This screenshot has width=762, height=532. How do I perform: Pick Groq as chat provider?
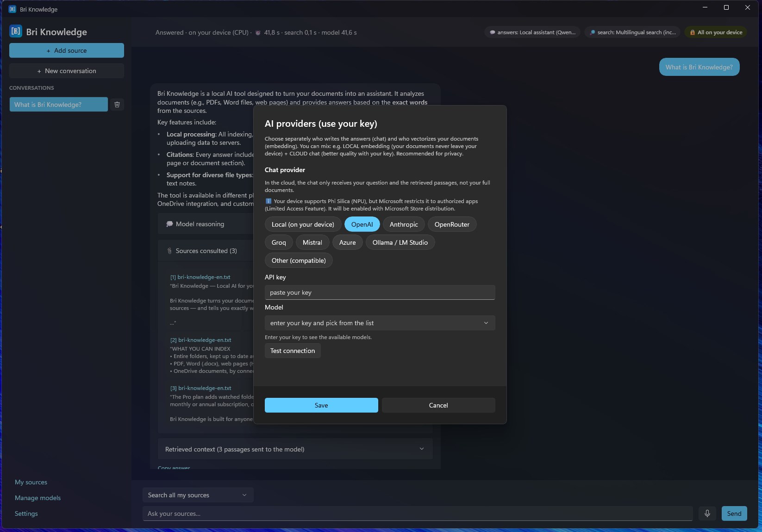pyautogui.click(x=279, y=242)
